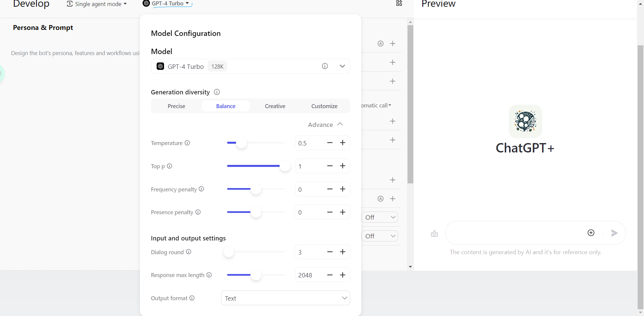Click the info icon beside Generation diversity
The height and width of the screenshot is (316, 644).
pyautogui.click(x=217, y=92)
